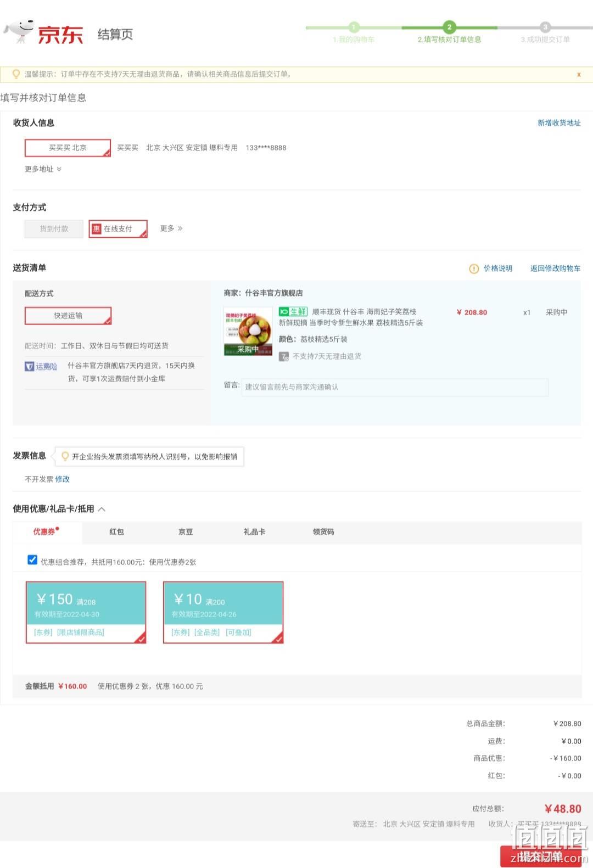This screenshot has height=868, width=593.
Task: Switch to 红包 tab
Action: [116, 532]
